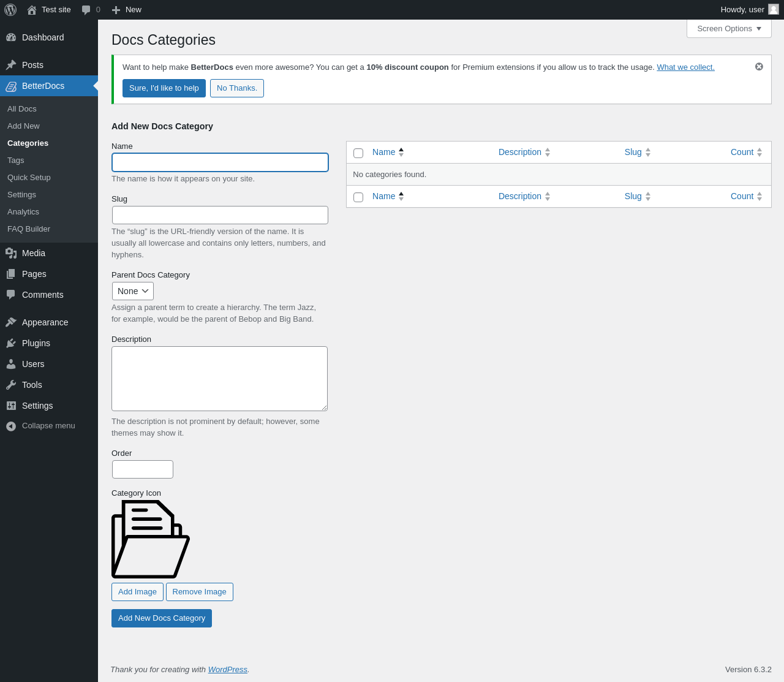Click the Media icon in sidebar
The width and height of the screenshot is (784, 682).
(x=11, y=253)
